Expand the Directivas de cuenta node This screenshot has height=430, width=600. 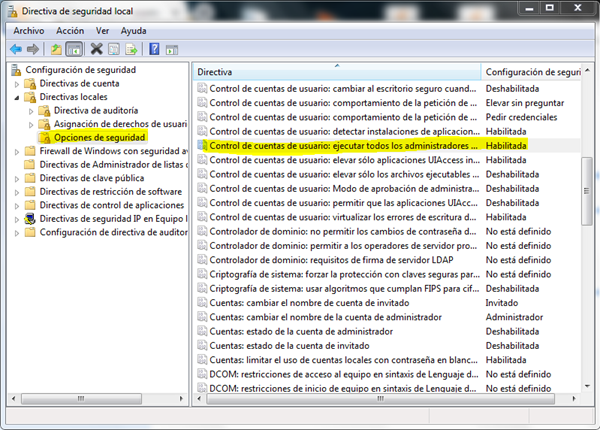pyautogui.click(x=17, y=84)
